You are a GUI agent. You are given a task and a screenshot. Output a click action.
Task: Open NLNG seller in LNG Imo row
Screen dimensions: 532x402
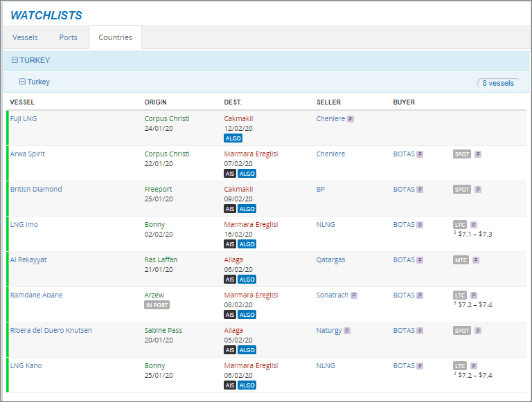click(326, 224)
